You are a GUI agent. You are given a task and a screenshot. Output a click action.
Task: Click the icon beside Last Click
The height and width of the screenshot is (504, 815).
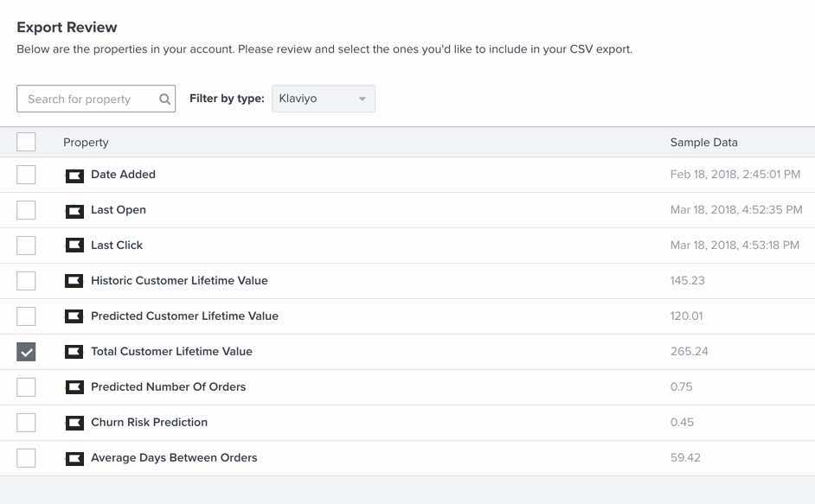[x=74, y=245]
